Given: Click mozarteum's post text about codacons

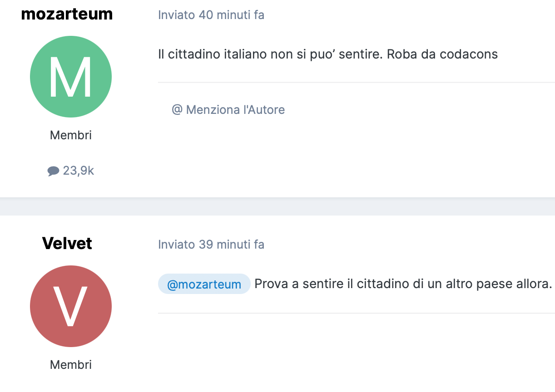Looking at the screenshot, I should [328, 54].
